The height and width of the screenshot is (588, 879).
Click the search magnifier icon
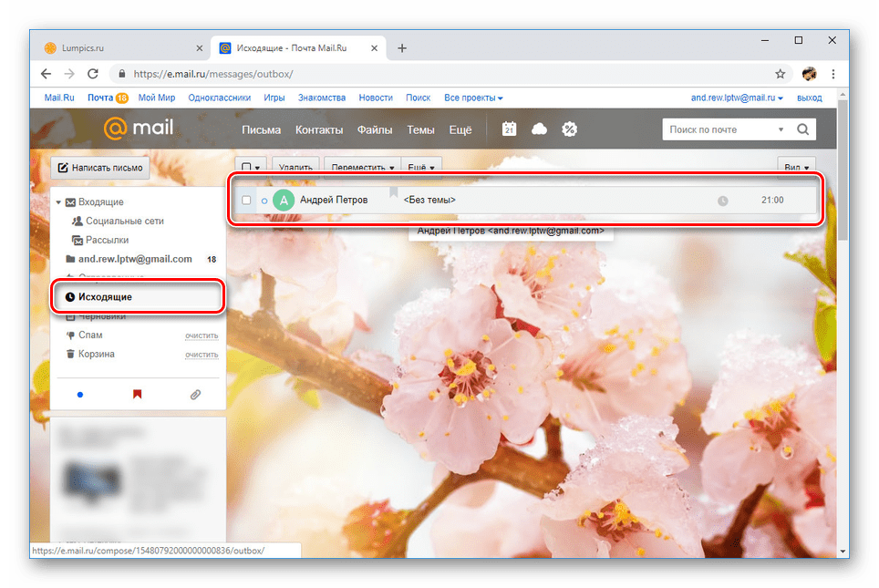click(802, 129)
